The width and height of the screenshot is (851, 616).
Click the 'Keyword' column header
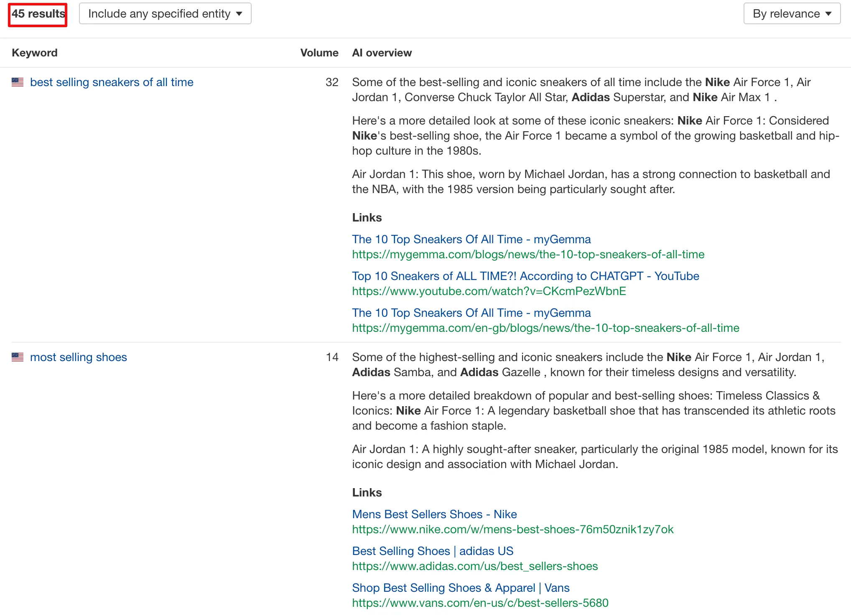pyautogui.click(x=35, y=53)
